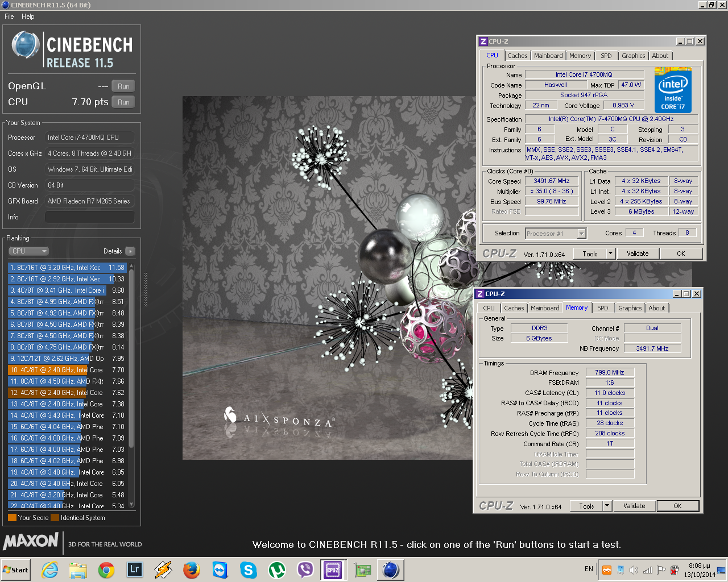Click DRAM Frequency value 799.0 MHz

point(610,373)
